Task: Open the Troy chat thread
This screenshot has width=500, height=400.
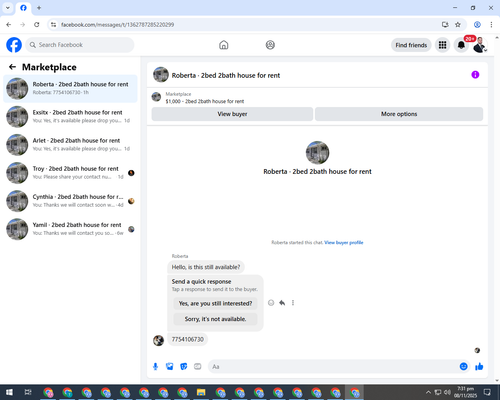Action: (70, 173)
